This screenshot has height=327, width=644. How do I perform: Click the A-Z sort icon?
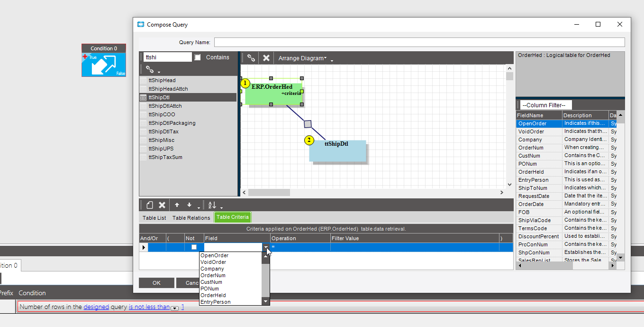point(212,205)
